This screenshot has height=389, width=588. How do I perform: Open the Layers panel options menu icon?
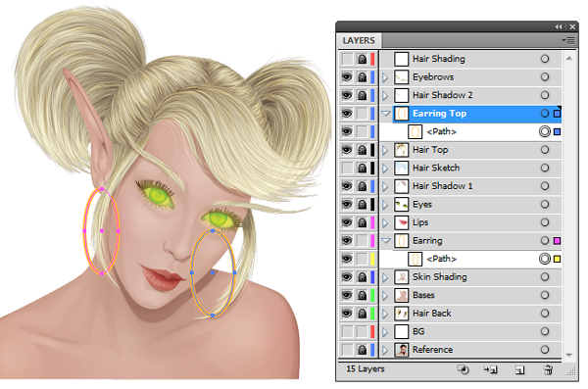[568, 40]
